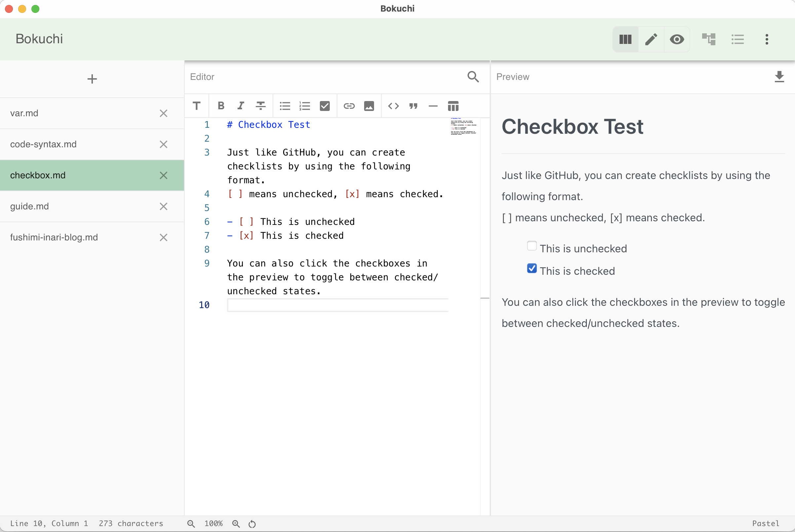Insert code block with code icon
The height and width of the screenshot is (532, 795).
click(393, 106)
